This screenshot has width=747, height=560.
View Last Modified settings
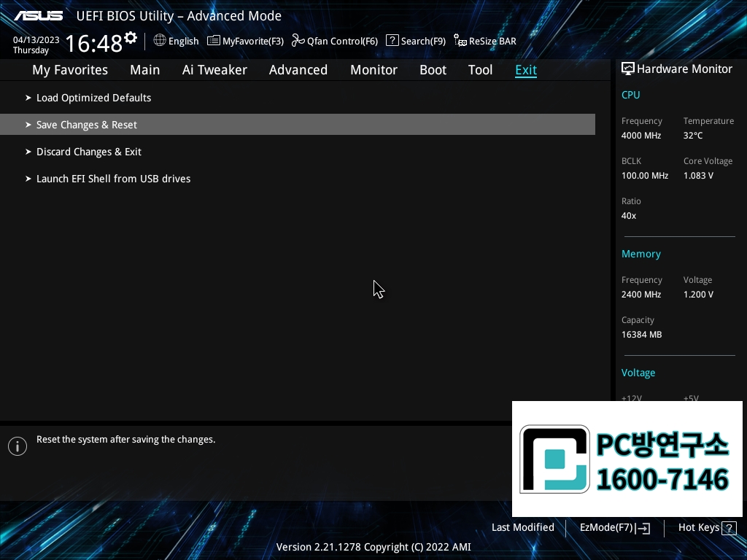click(x=522, y=528)
